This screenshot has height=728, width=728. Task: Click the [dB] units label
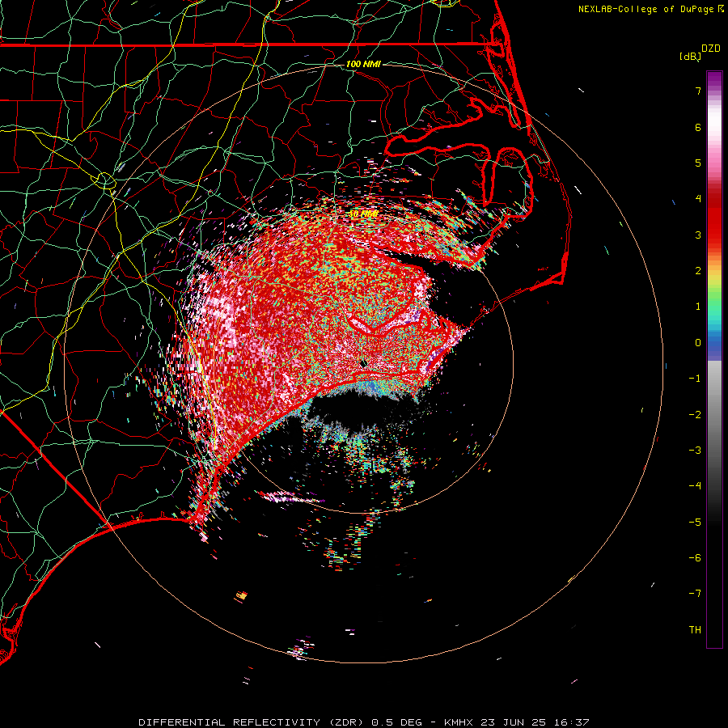(x=690, y=56)
